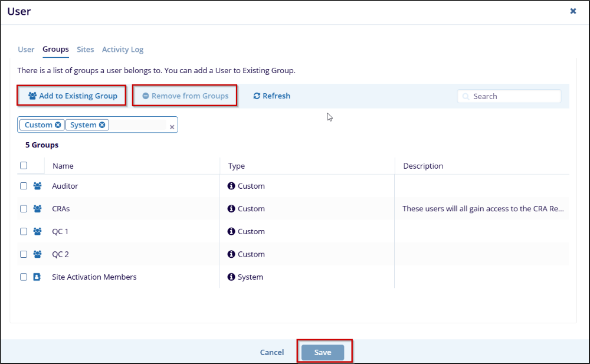This screenshot has height=364, width=590.
Task: Open the group type filter box
Action: pos(139,125)
